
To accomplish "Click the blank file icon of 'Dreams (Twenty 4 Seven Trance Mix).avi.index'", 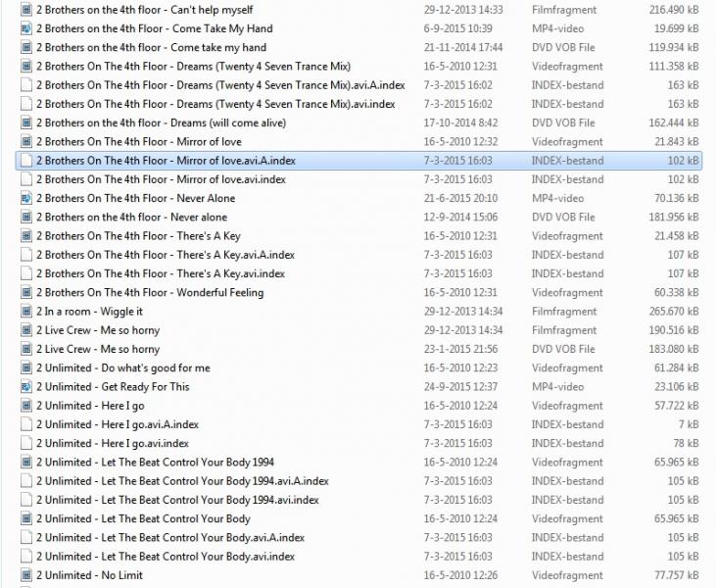I will (x=26, y=104).
